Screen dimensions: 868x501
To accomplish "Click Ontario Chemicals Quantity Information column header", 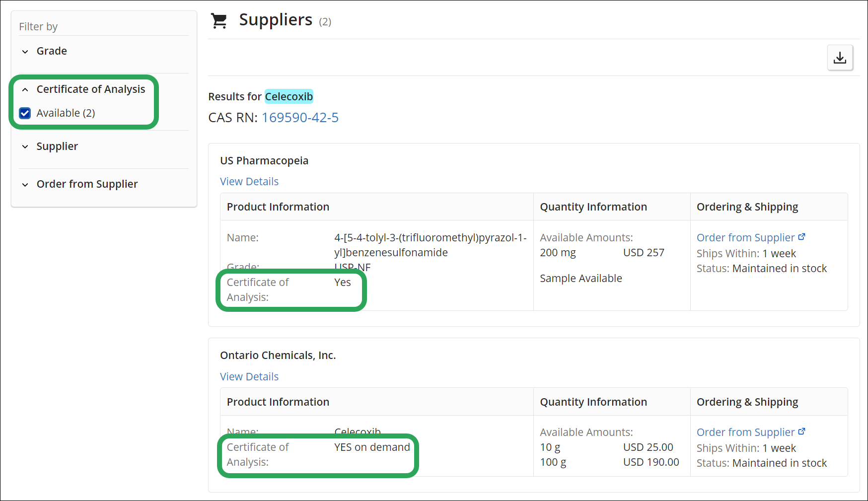I will click(593, 402).
